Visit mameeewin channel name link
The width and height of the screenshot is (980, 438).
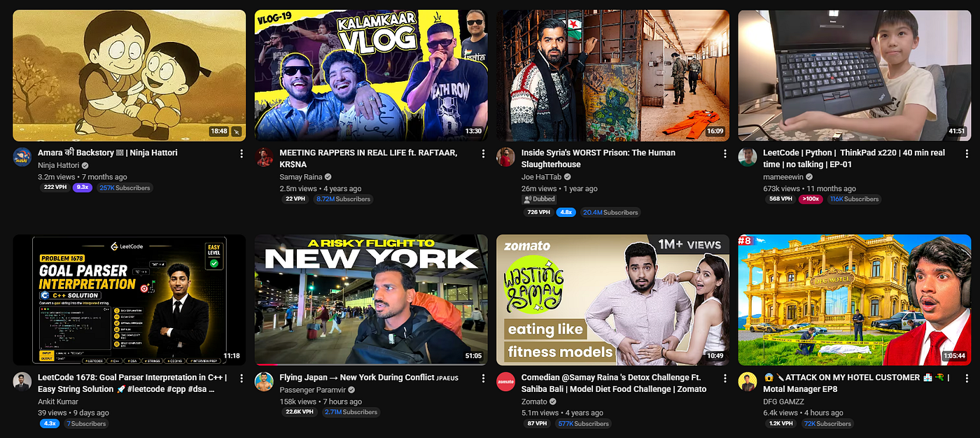[784, 177]
